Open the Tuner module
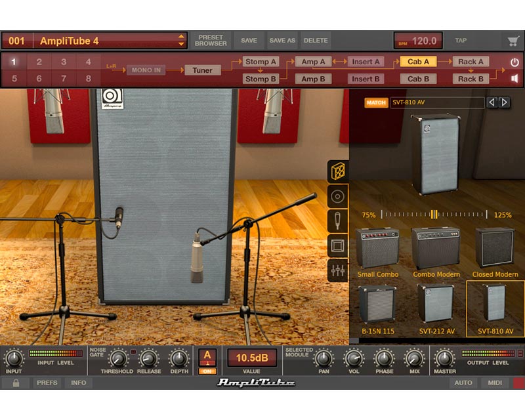525x420 pixels. coord(202,70)
